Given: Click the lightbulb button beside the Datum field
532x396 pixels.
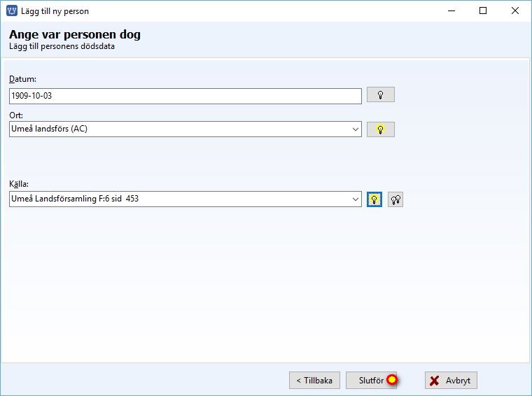Looking at the screenshot, I should coord(380,95).
